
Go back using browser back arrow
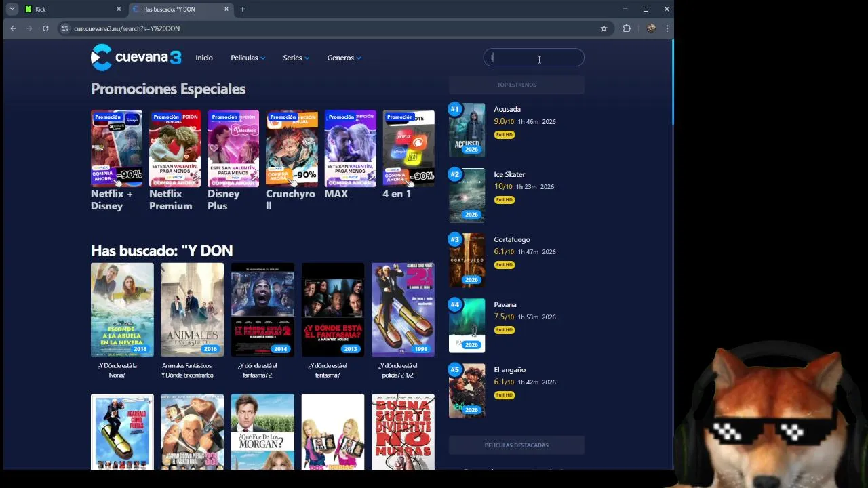click(x=13, y=28)
